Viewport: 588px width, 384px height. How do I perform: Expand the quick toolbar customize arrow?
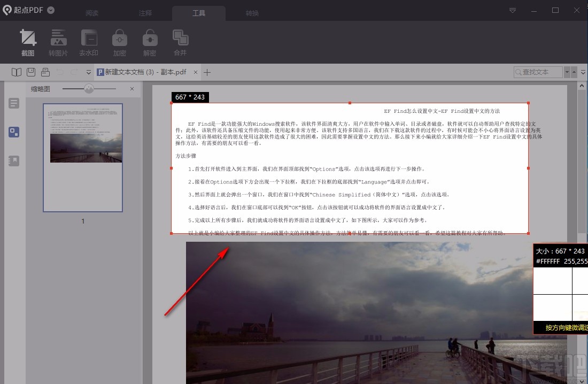89,72
